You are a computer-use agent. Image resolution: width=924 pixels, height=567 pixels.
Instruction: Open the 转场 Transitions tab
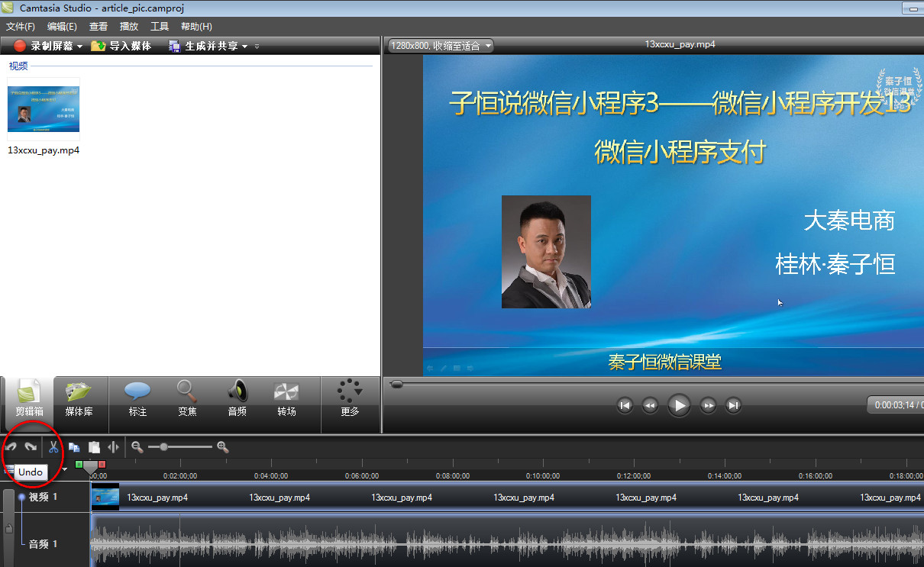click(286, 399)
